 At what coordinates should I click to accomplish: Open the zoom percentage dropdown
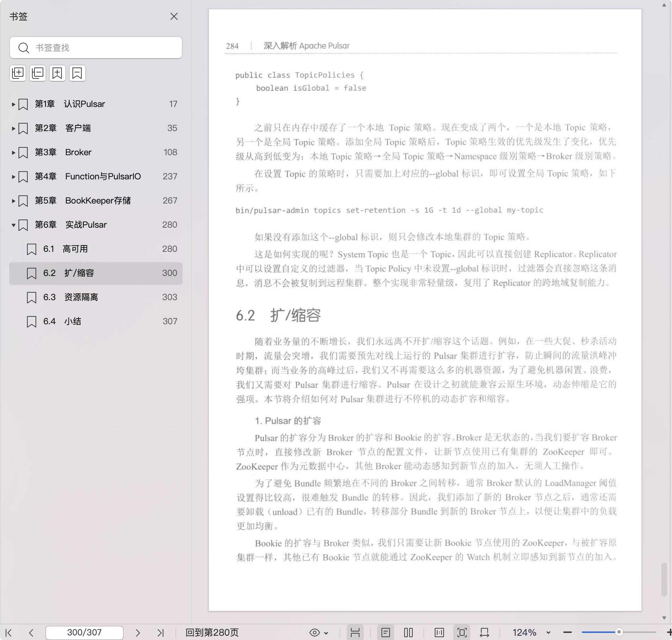(548, 633)
